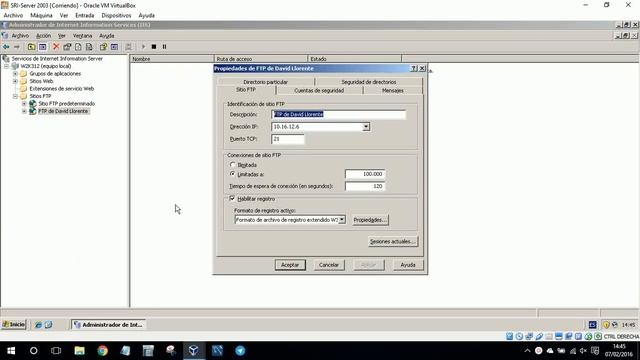This screenshot has height=360, width=640.
Task: Click the red X Delete toolbar icon
Action: [56, 47]
